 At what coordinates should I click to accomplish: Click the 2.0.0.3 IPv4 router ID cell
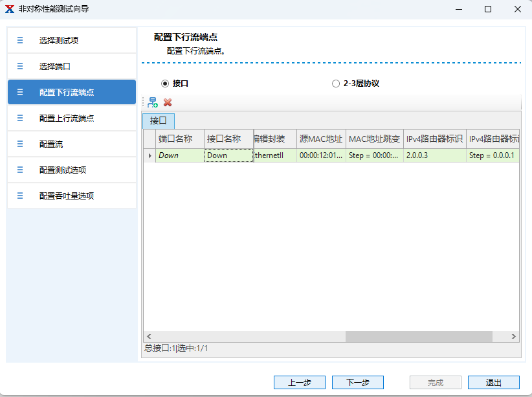coord(434,155)
